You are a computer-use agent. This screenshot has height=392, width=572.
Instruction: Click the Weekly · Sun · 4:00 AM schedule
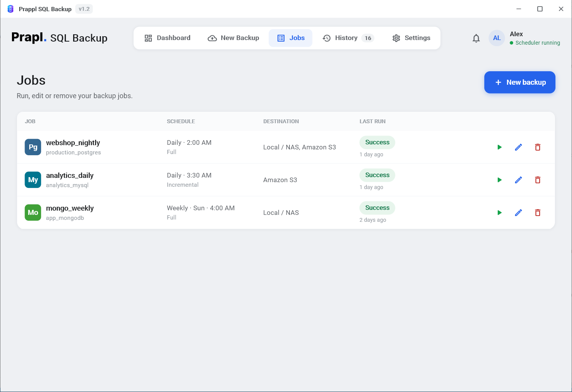201,208
